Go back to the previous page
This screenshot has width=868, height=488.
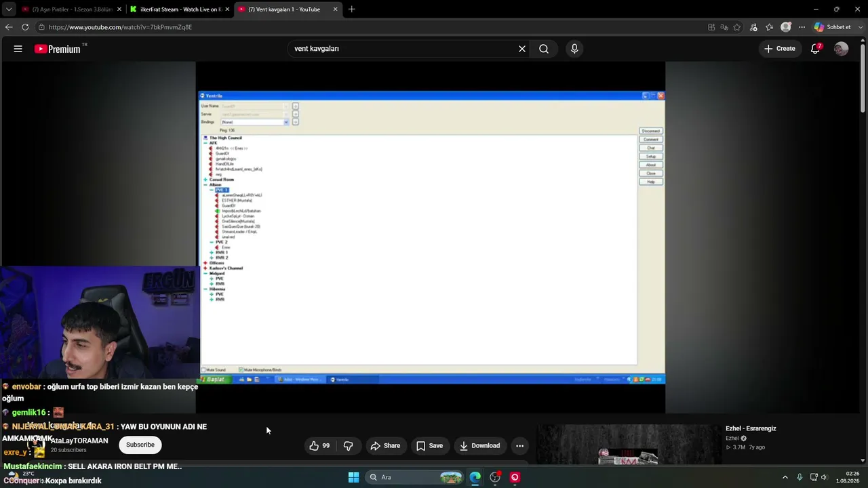pos(9,27)
